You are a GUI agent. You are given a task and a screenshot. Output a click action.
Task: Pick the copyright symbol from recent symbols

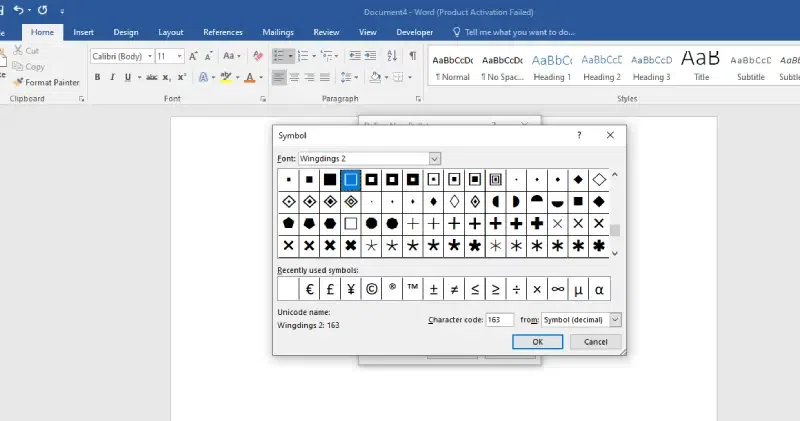pyautogui.click(x=371, y=290)
